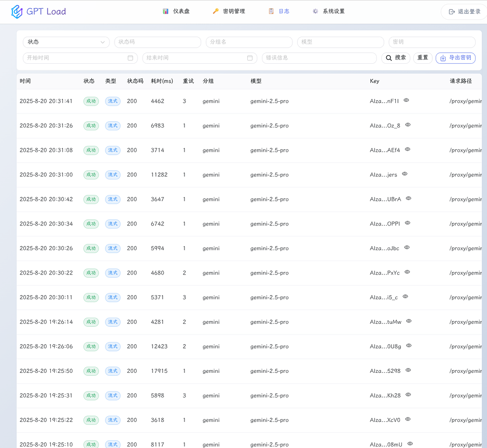Click the 成功 badge in 19:25:22 row
This screenshot has width=487, height=448.
pyautogui.click(x=91, y=420)
